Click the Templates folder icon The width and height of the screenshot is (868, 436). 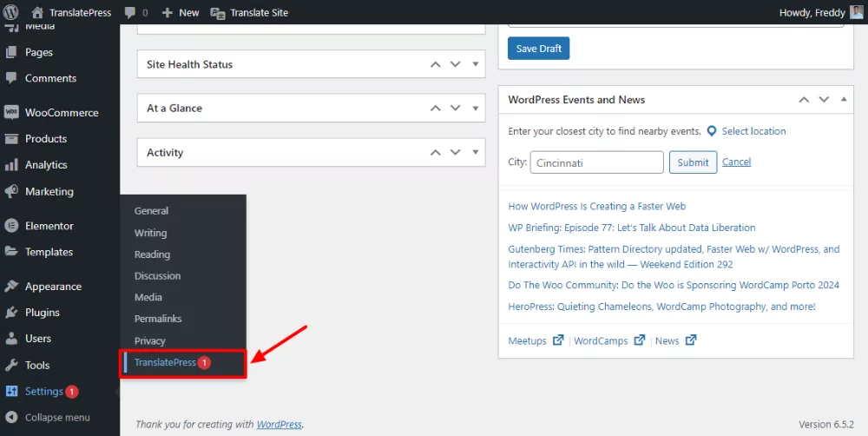(11, 252)
